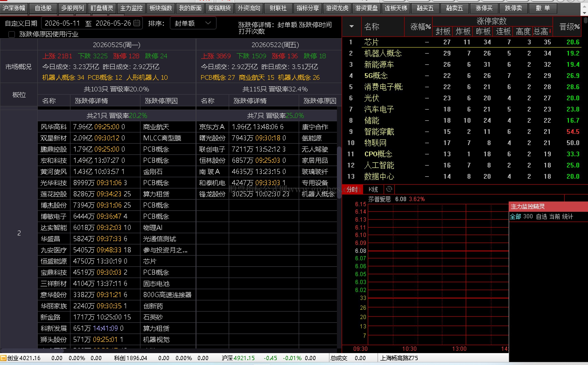Screen dimensions: 588x365
Task: Select the 分时 chart tab
Action: [x=352, y=190]
